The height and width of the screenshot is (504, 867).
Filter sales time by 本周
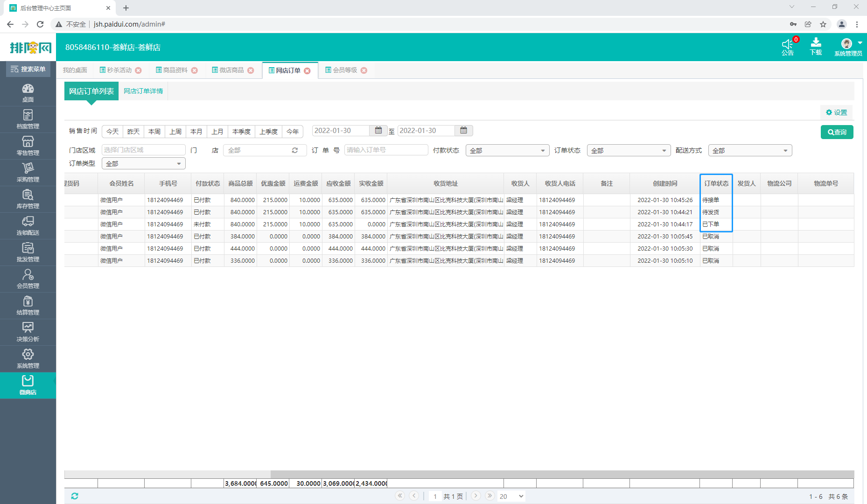[x=154, y=132]
